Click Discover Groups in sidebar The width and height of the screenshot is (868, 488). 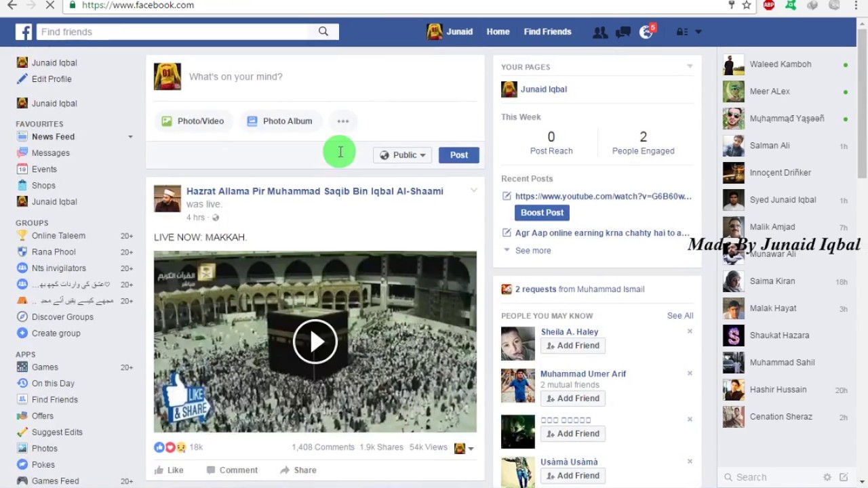pos(62,317)
